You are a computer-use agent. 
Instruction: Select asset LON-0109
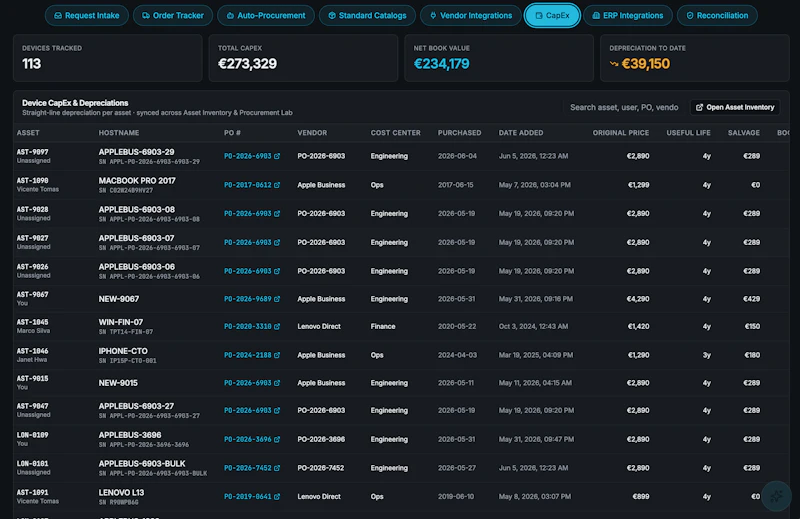pos(33,435)
